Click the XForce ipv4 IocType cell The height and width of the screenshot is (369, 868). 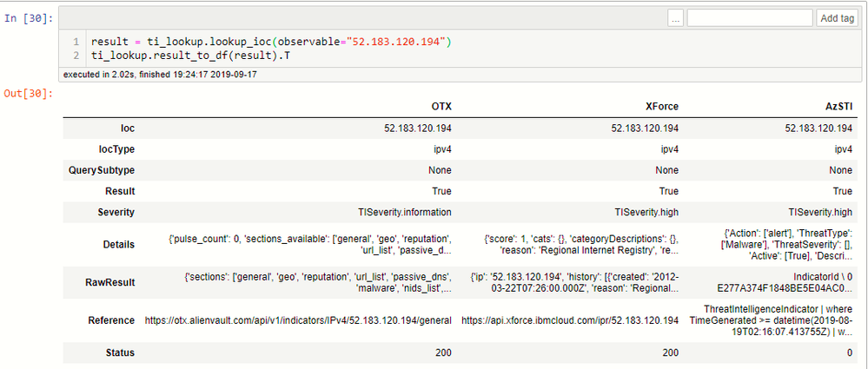pos(671,149)
